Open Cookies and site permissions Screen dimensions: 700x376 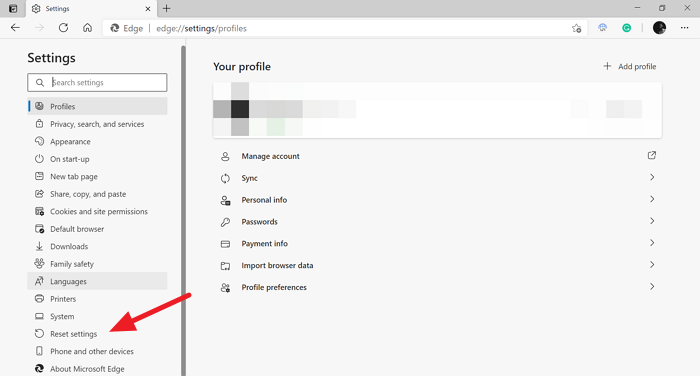click(x=97, y=211)
